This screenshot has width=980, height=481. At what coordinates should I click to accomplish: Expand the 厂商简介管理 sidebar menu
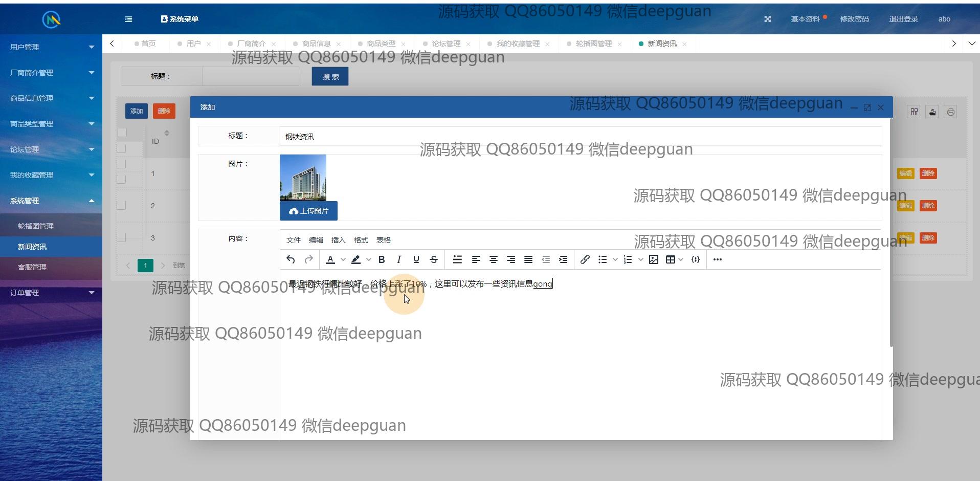click(51, 73)
